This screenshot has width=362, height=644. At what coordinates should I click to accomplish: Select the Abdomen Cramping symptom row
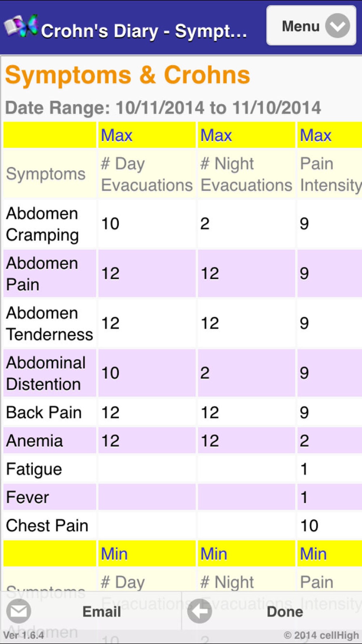[x=42, y=224]
